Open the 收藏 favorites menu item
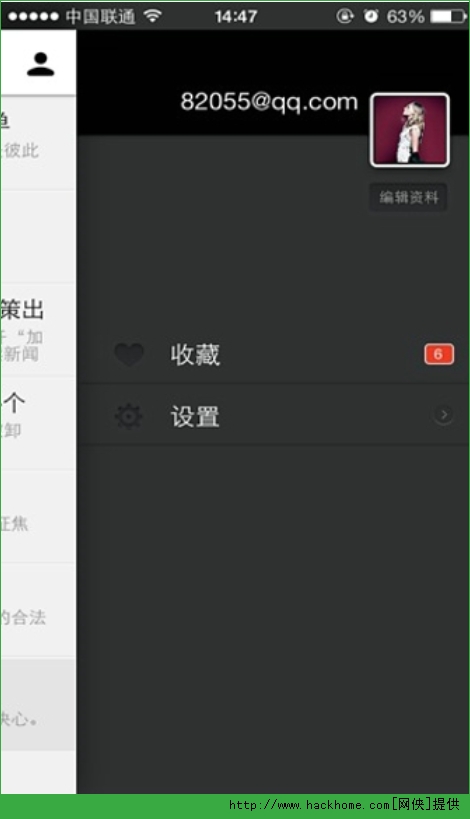Viewport: 470px width, 819px height. point(273,355)
